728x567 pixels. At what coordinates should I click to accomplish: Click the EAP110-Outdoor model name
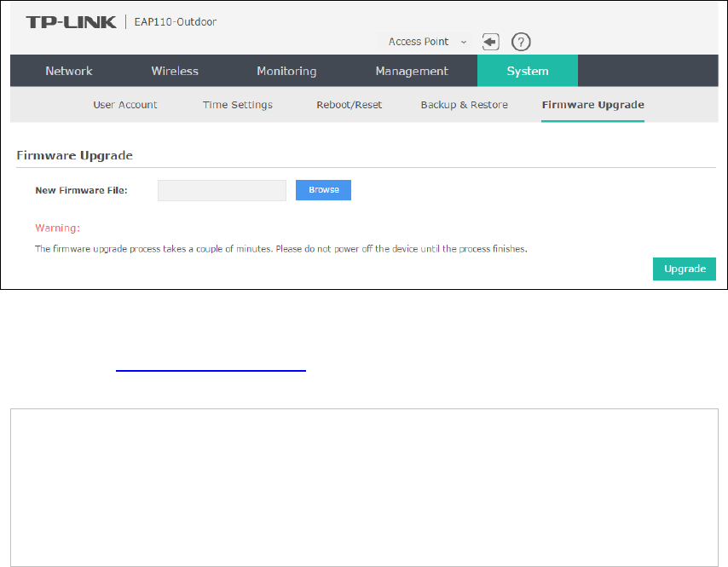(x=176, y=22)
